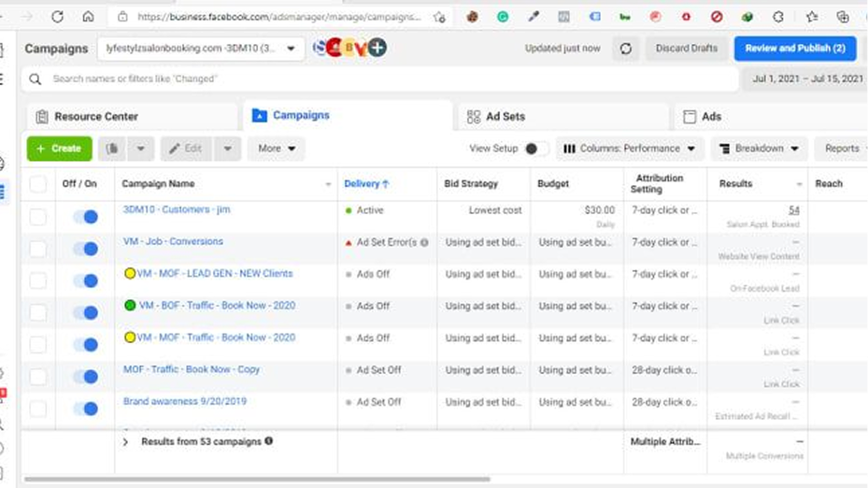The image size is (868, 488).
Task: Click the info icon next to Ad Set Error(s)
Action: pos(424,242)
